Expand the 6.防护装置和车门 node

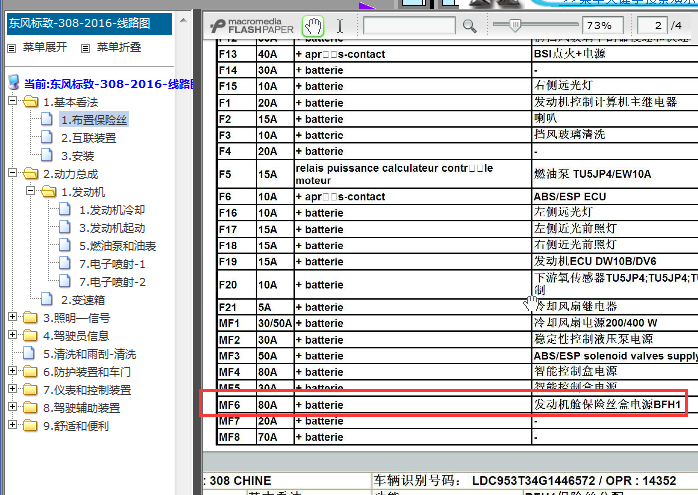[12, 371]
